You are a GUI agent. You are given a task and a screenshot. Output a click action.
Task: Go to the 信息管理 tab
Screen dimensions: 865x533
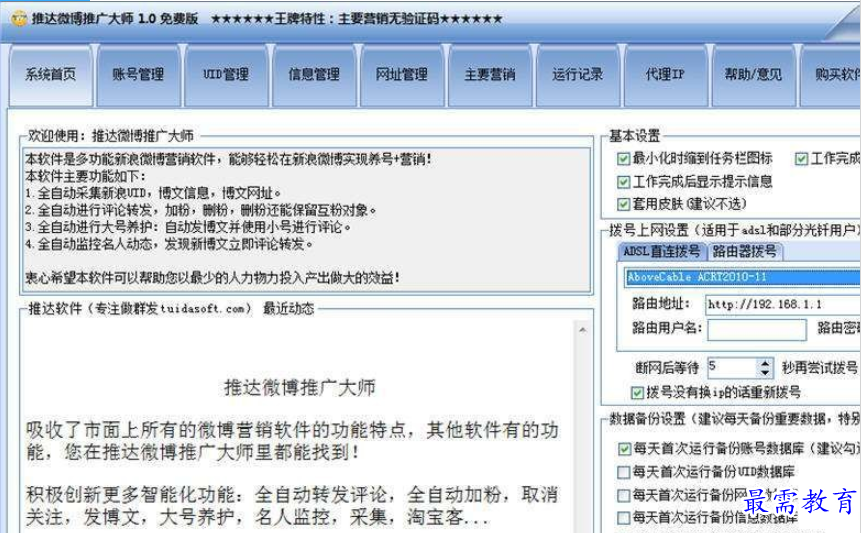coord(314,75)
